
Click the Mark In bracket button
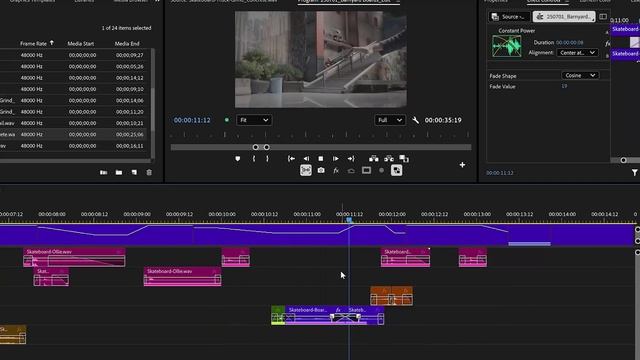(x=254, y=159)
